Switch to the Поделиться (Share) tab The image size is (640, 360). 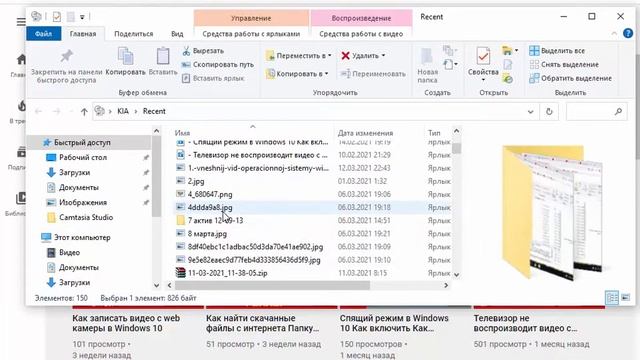coord(133,34)
